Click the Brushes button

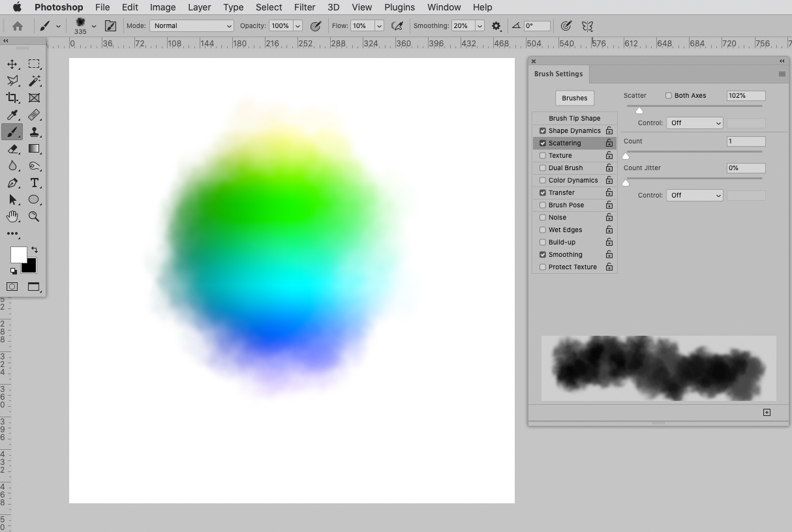574,98
